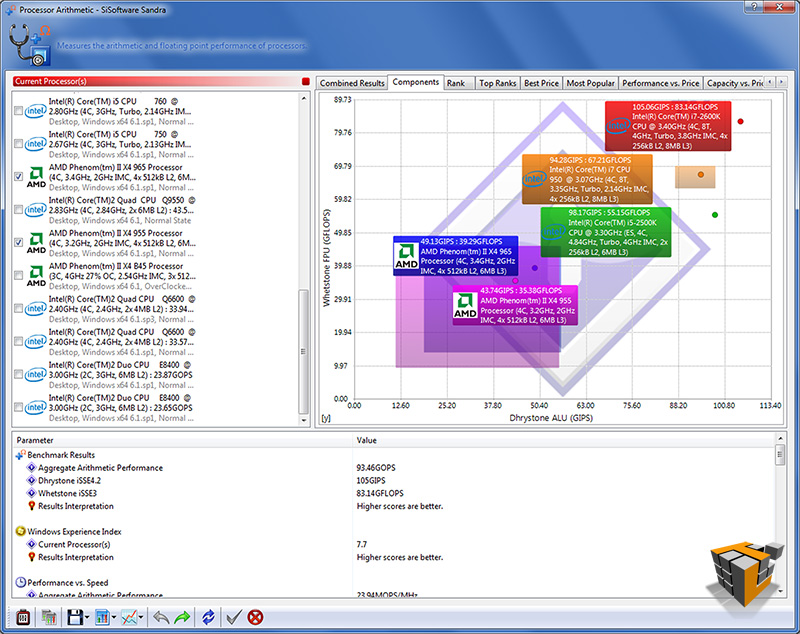
Task: Open the bar chart icon dropdown arrow
Action: click(114, 618)
